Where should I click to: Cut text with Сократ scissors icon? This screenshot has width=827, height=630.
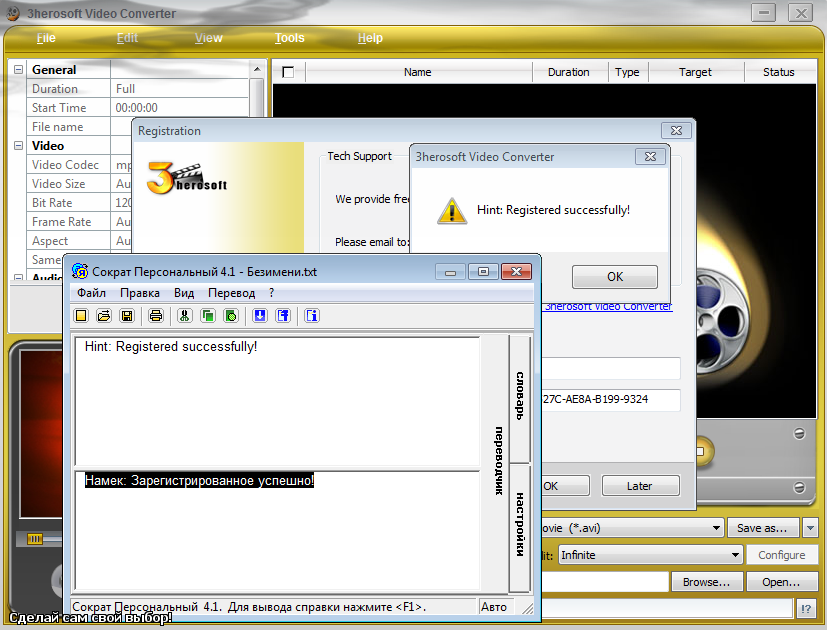[185, 316]
